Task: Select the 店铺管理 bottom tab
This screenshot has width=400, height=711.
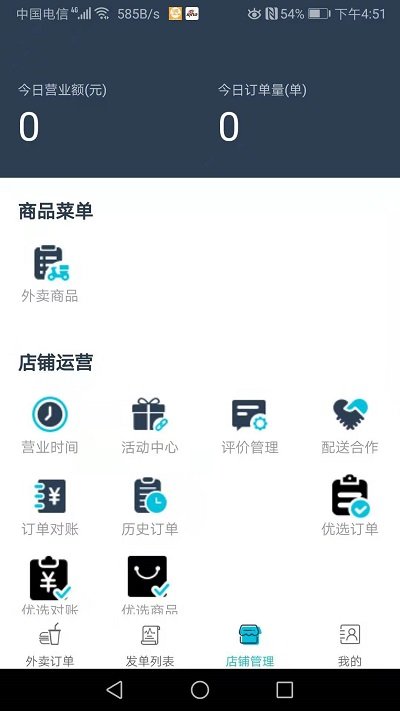Action: pos(250,645)
